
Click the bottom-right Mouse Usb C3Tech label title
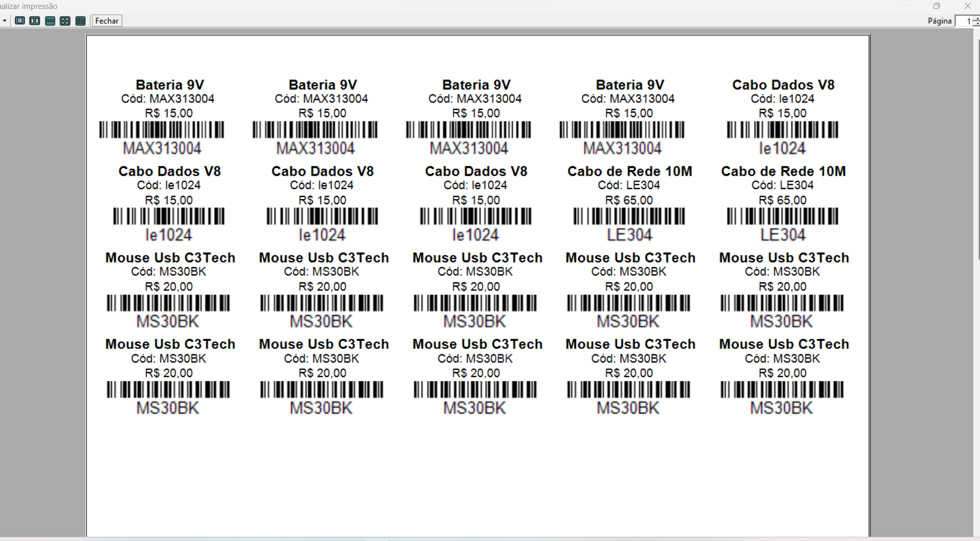tap(784, 344)
